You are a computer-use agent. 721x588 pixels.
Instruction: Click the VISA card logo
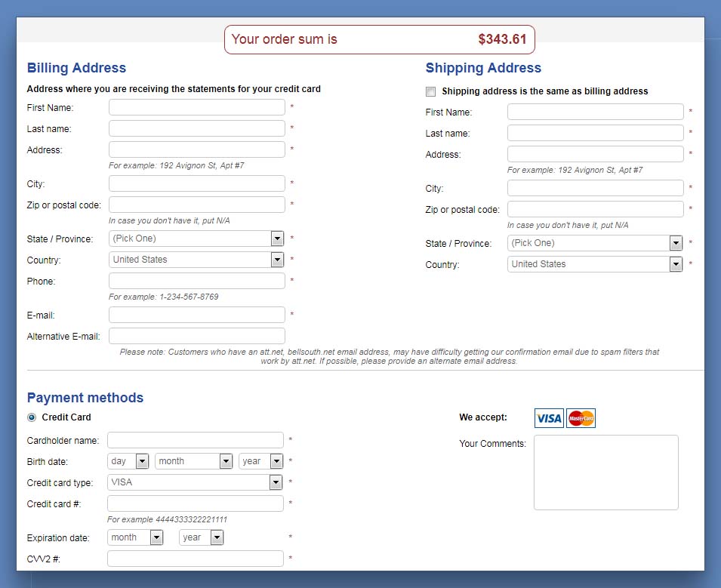[x=549, y=418]
